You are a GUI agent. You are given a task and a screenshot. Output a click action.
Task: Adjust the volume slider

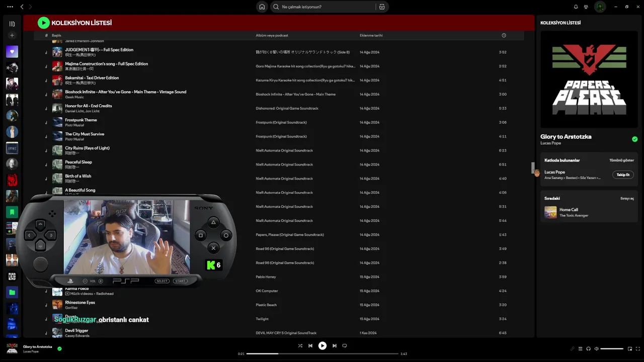coord(612,349)
